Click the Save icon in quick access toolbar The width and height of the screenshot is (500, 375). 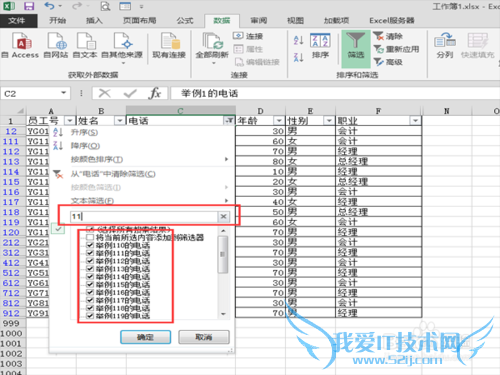[29, 6]
